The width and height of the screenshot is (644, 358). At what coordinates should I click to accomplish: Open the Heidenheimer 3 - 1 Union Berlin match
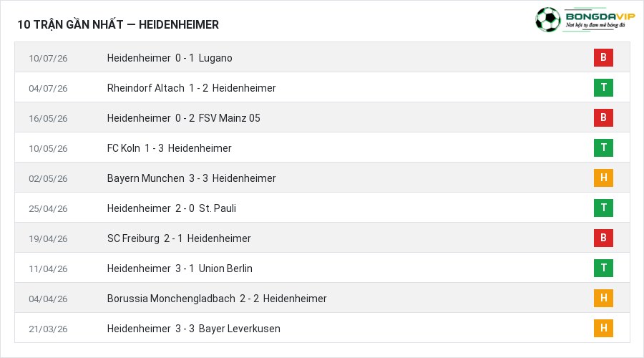180,268
